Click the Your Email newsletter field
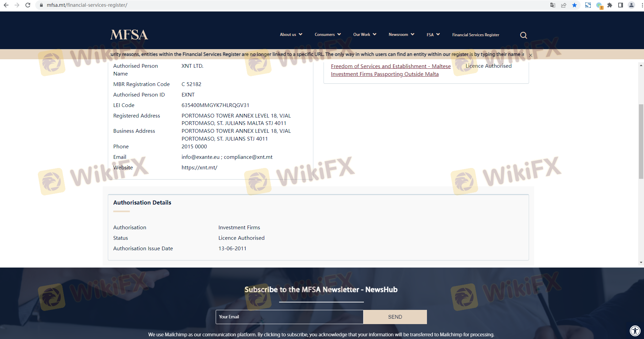Viewport: 644px width, 339px height. coord(289,317)
